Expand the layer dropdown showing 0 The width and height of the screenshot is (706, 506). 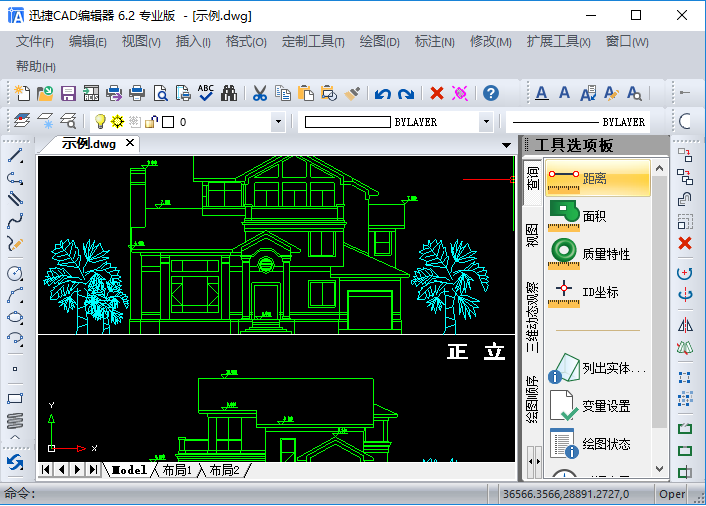[x=278, y=122]
